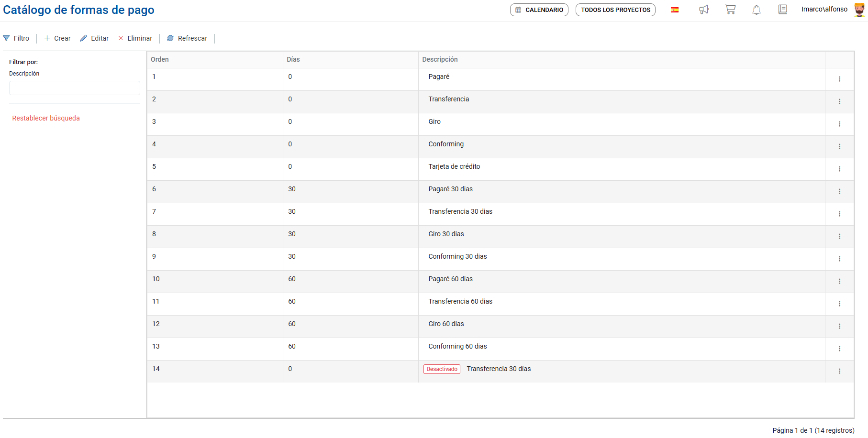This screenshot has width=868, height=438.
Task: Click the notification bell icon
Action: click(x=757, y=10)
